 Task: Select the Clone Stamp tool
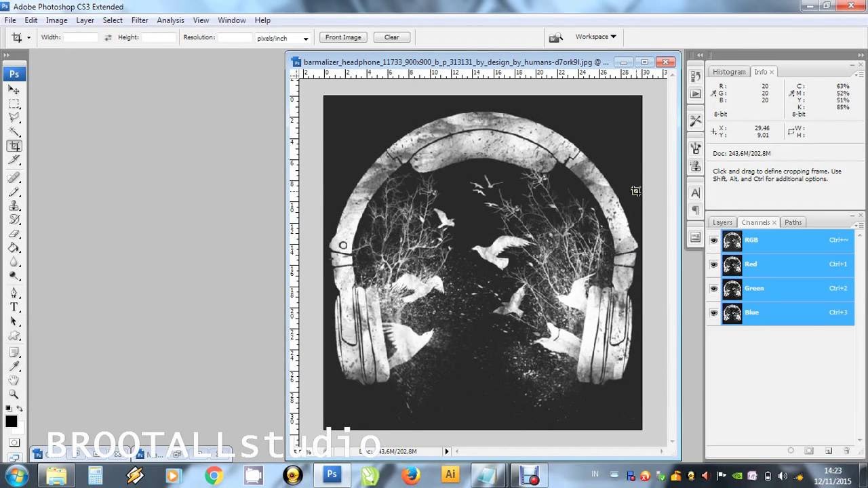click(x=14, y=205)
